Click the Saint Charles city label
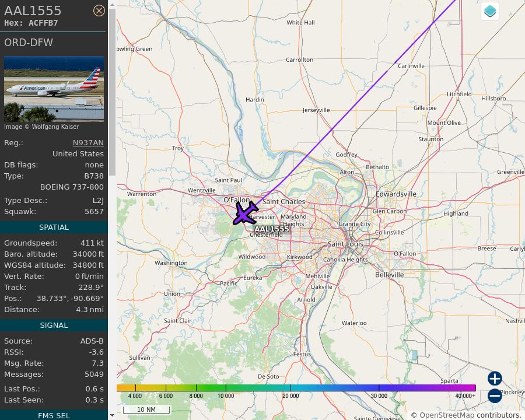The image size is (525, 420). point(284,202)
